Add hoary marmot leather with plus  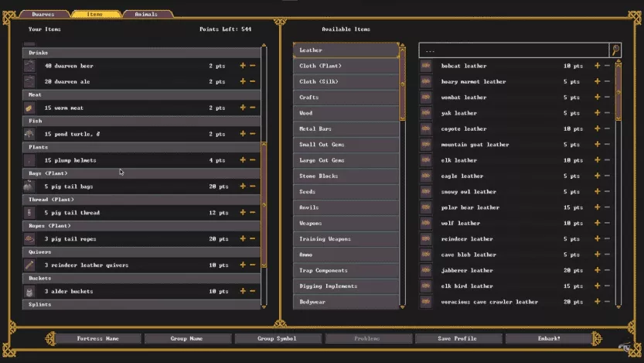click(597, 81)
